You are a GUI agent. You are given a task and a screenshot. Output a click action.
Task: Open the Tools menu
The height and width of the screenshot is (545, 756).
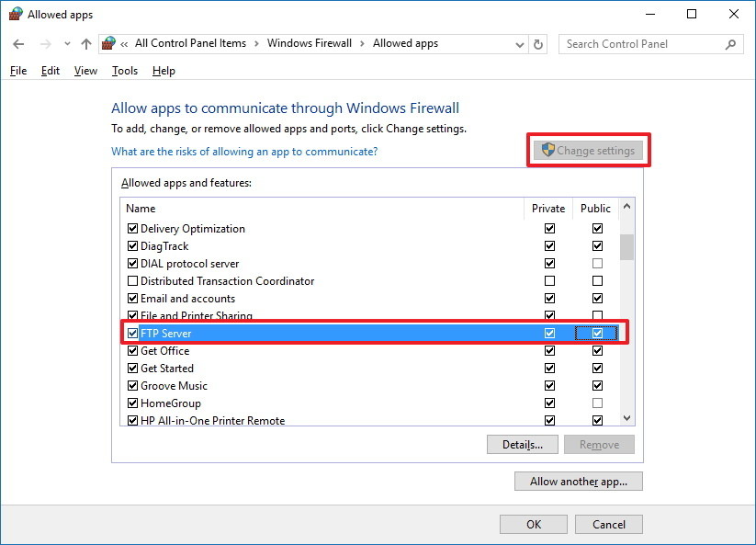tap(124, 70)
